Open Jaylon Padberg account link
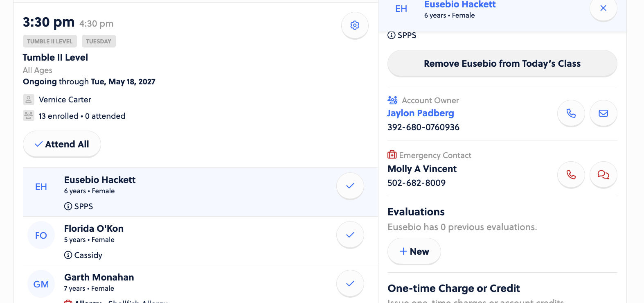The height and width of the screenshot is (303, 644). (421, 113)
